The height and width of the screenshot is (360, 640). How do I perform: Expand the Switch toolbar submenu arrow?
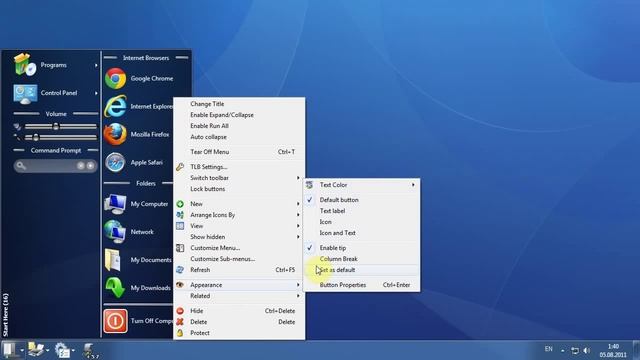point(298,178)
